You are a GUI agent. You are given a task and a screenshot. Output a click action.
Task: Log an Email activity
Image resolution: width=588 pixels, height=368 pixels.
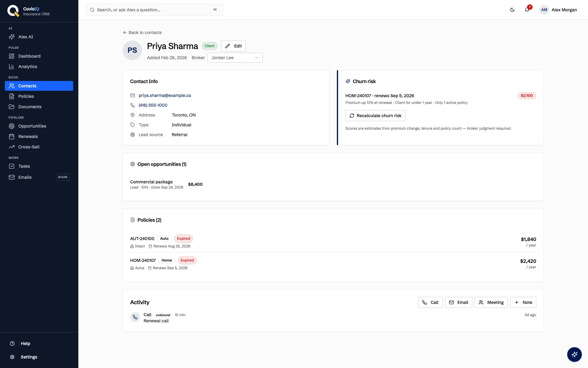click(x=458, y=302)
